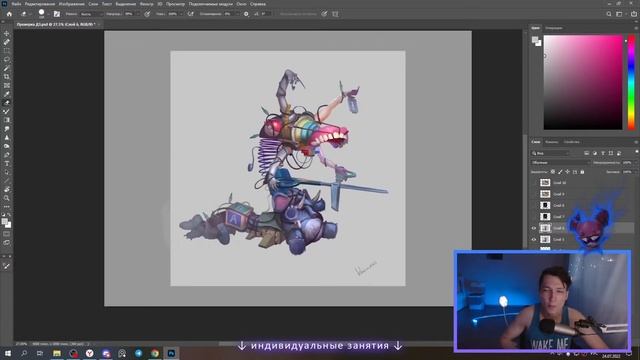Open the Файл menu
Image resolution: width=640 pixels, height=360 pixels.
[16, 4]
